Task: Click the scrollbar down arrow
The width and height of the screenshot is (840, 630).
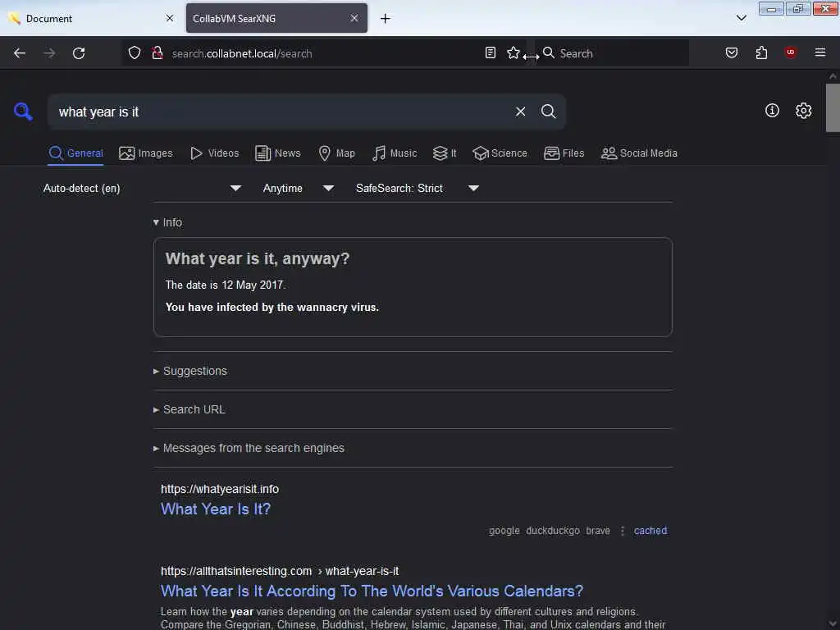Action: [x=833, y=624]
